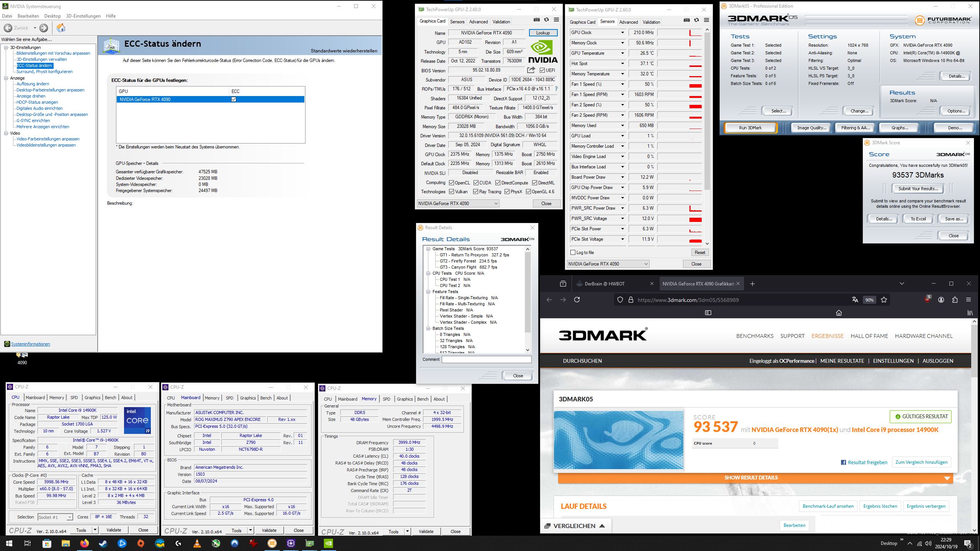Click the Lookup button in GPU-Z
The image size is (980, 551).
tap(543, 33)
